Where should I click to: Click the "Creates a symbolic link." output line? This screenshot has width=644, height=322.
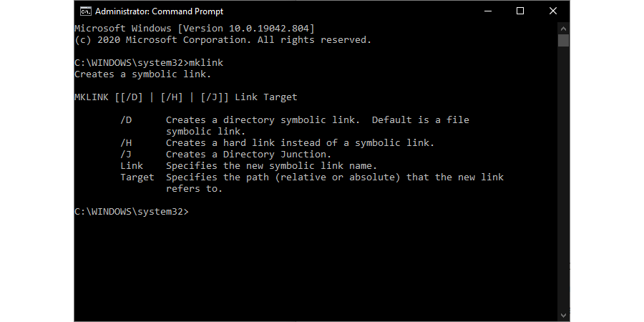point(143,74)
